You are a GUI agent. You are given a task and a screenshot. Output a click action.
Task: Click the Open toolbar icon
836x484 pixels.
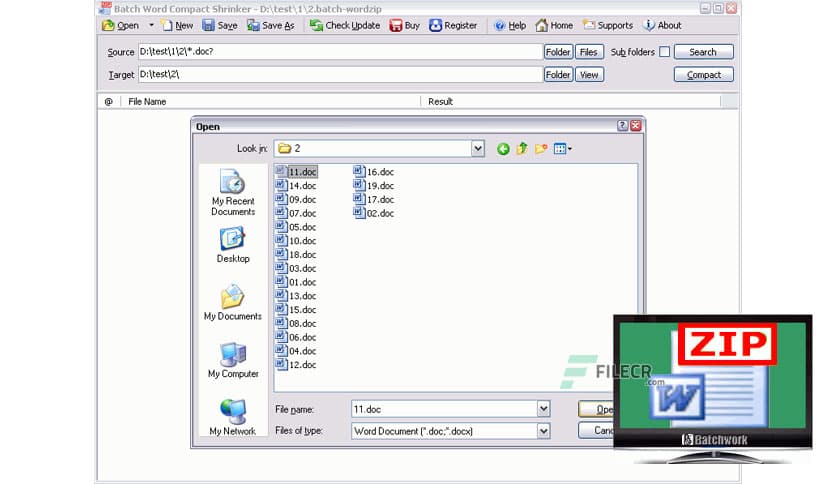click(108, 25)
